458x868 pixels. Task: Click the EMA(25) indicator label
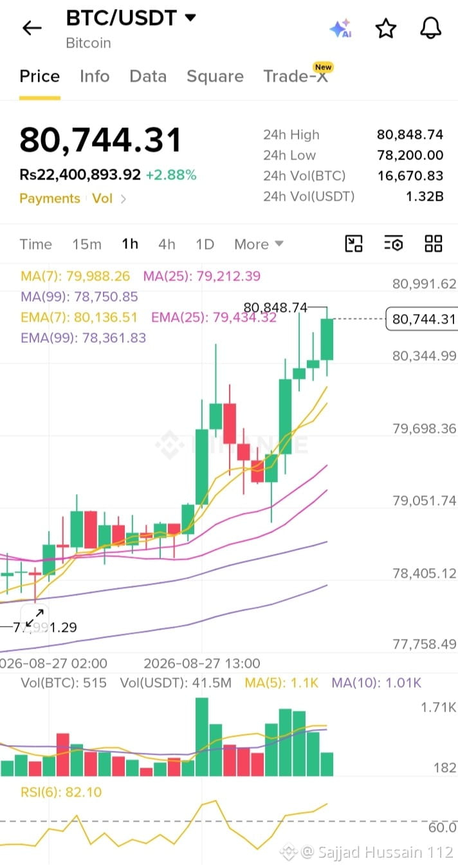coord(214,317)
